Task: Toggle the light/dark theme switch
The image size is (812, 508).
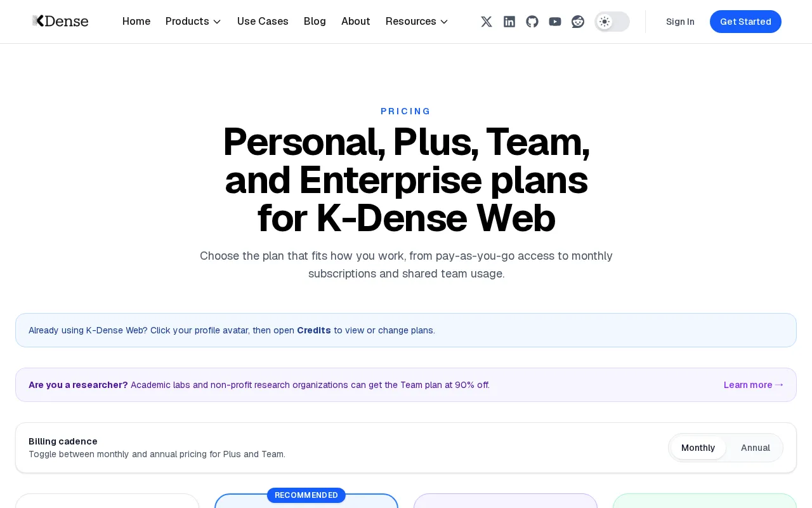Action: pos(612,22)
